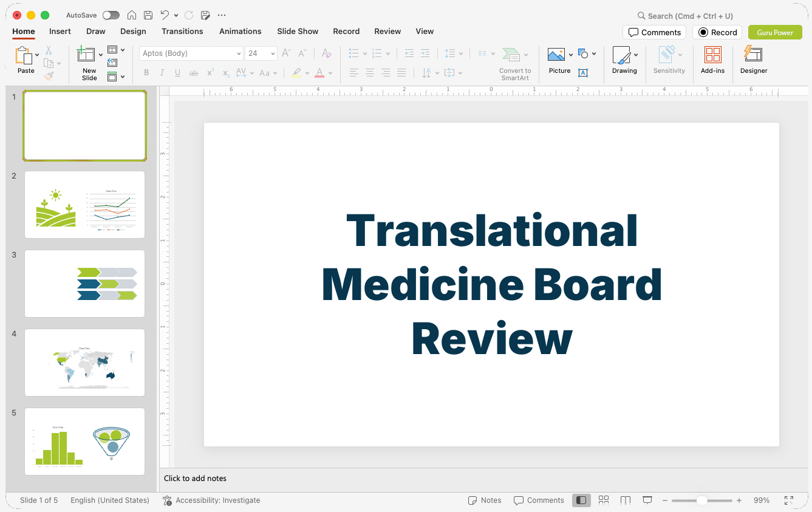Click the increase indent icon

point(425,53)
